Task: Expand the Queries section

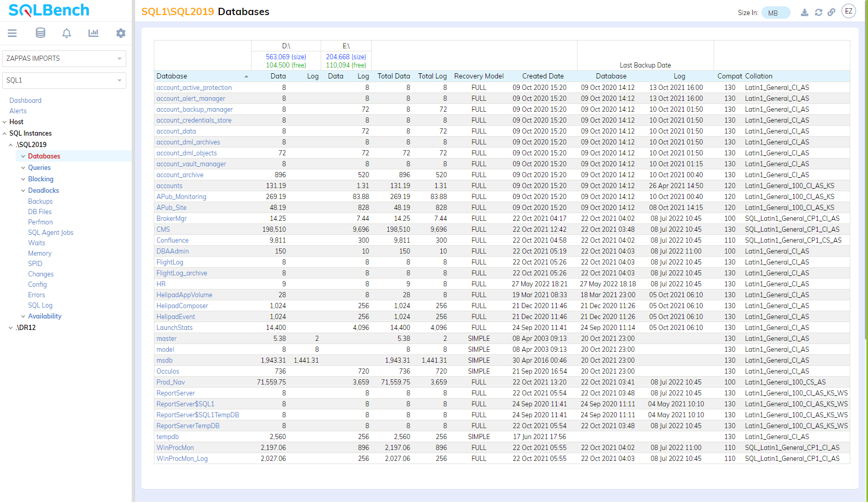Action: click(x=23, y=168)
